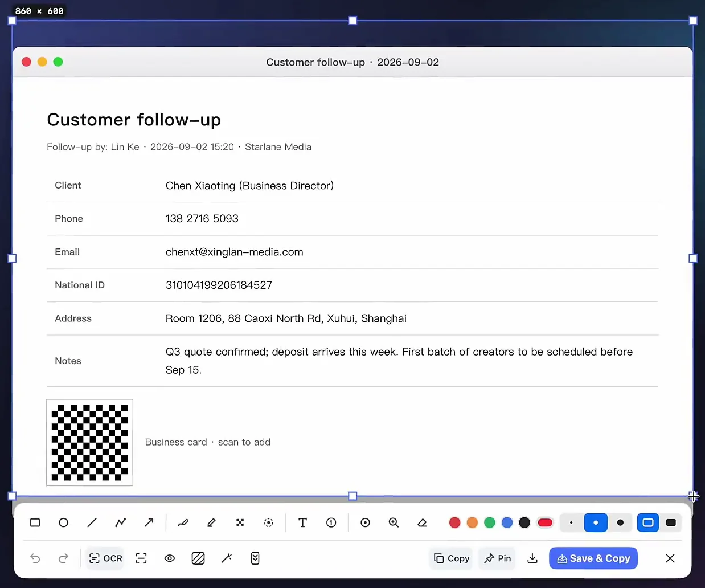705x588 pixels.
Task: Click the business card QR code image
Action: (89, 443)
